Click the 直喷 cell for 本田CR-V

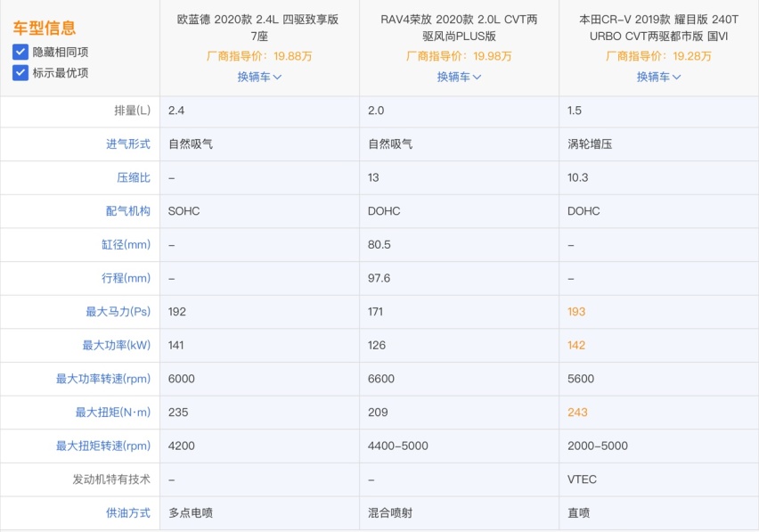578,513
